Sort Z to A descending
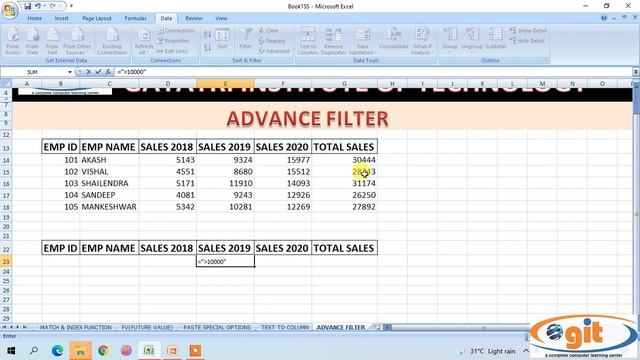The height and width of the screenshot is (360, 640). click(207, 48)
